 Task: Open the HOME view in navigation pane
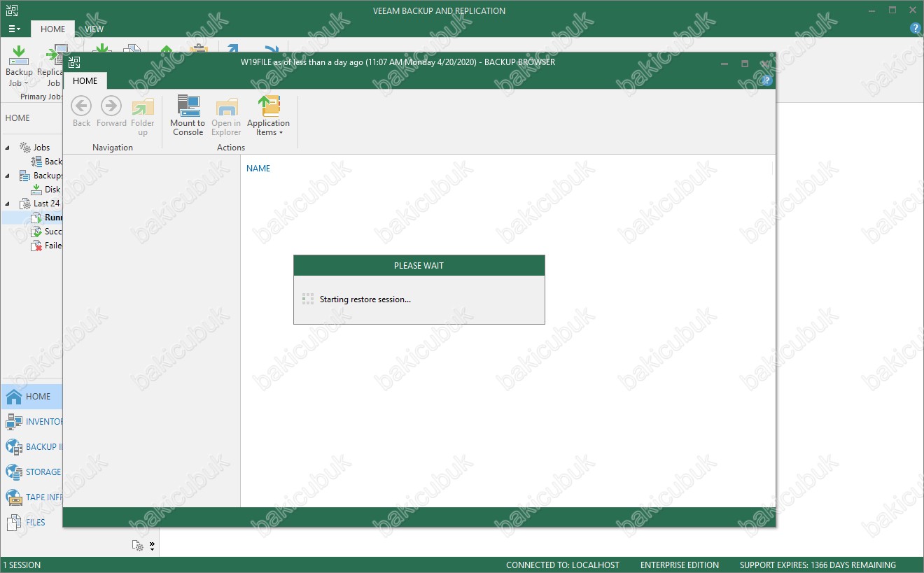(31, 397)
